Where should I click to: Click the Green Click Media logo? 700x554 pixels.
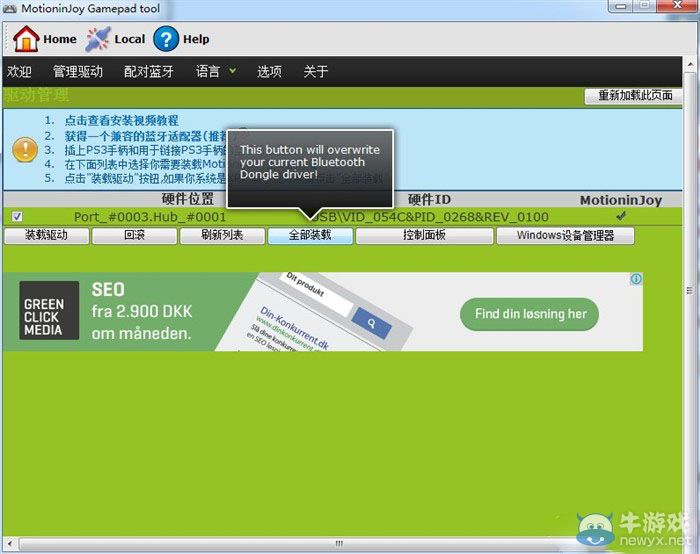tap(49, 311)
